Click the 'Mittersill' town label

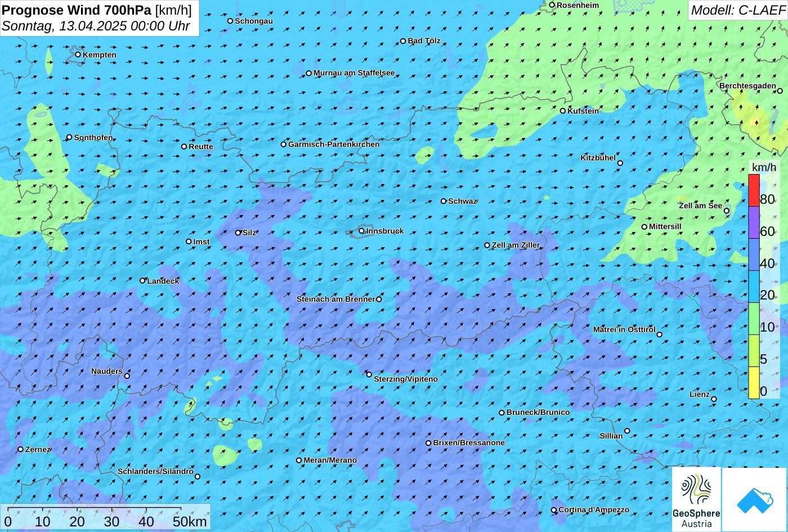point(665,227)
